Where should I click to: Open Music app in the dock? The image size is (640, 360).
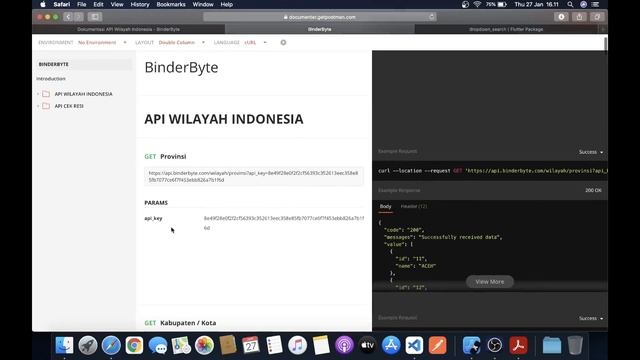(x=298, y=345)
